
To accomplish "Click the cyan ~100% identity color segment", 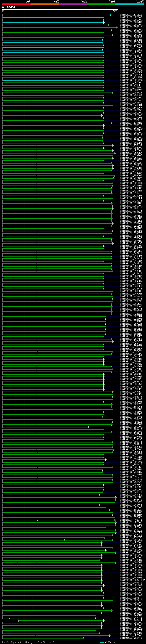I will click(x=130, y=4).
